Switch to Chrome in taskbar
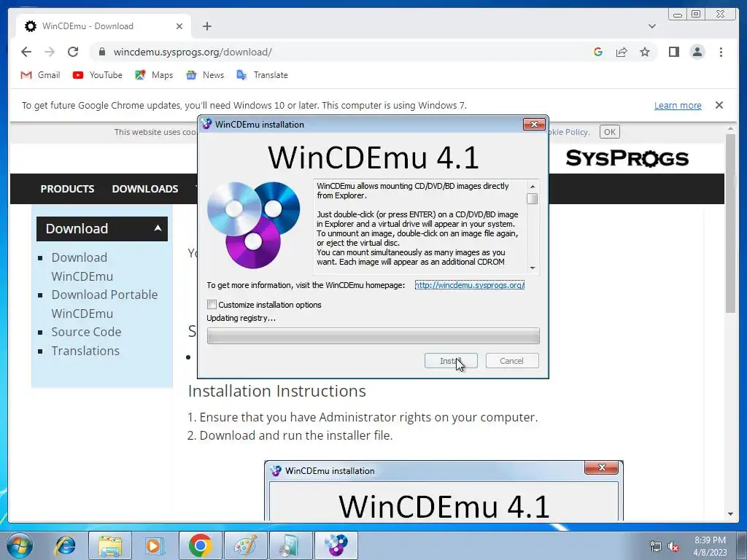 (200, 545)
